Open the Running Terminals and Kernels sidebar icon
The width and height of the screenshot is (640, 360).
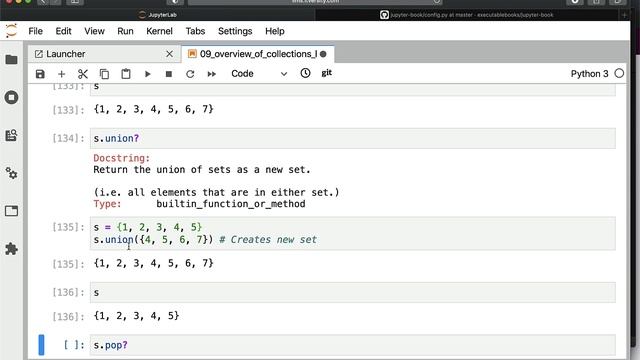pyautogui.click(x=11, y=98)
